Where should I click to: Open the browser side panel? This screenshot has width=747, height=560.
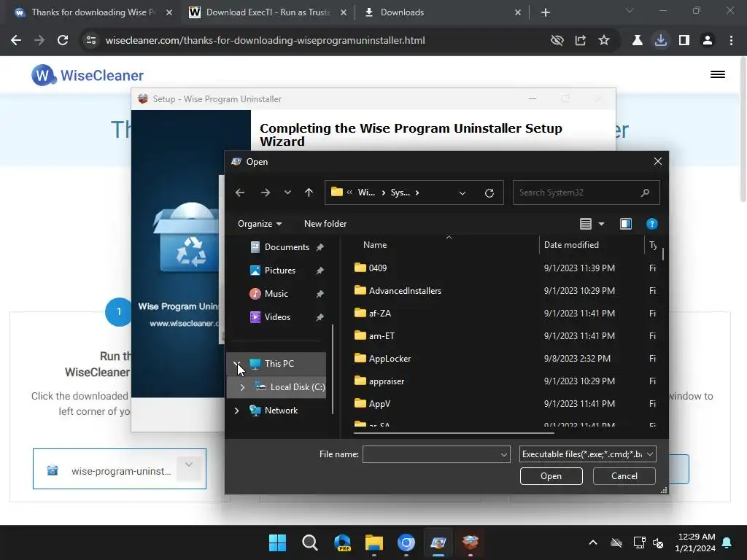[x=684, y=41]
